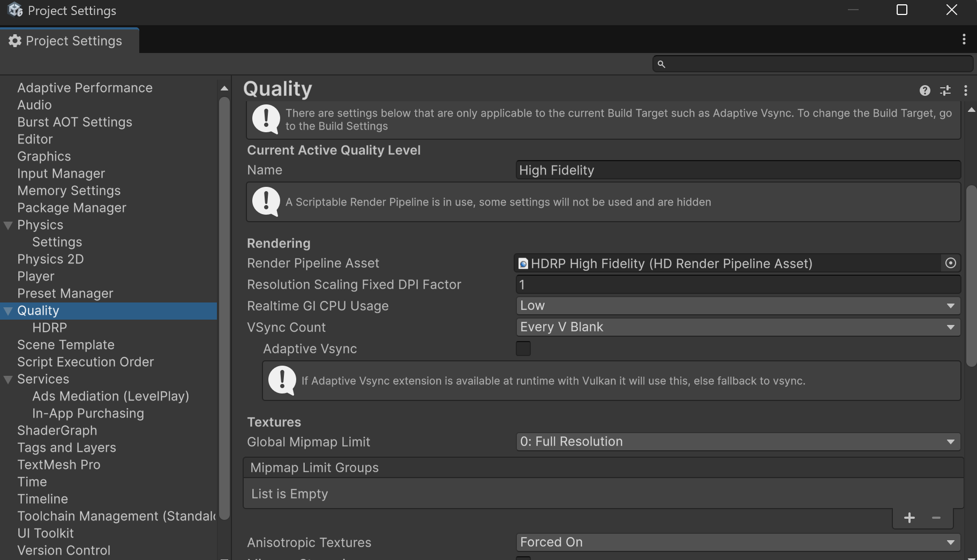The width and height of the screenshot is (977, 560).
Task: Remove the selected Mipmap Limit Group
Action: tap(936, 518)
